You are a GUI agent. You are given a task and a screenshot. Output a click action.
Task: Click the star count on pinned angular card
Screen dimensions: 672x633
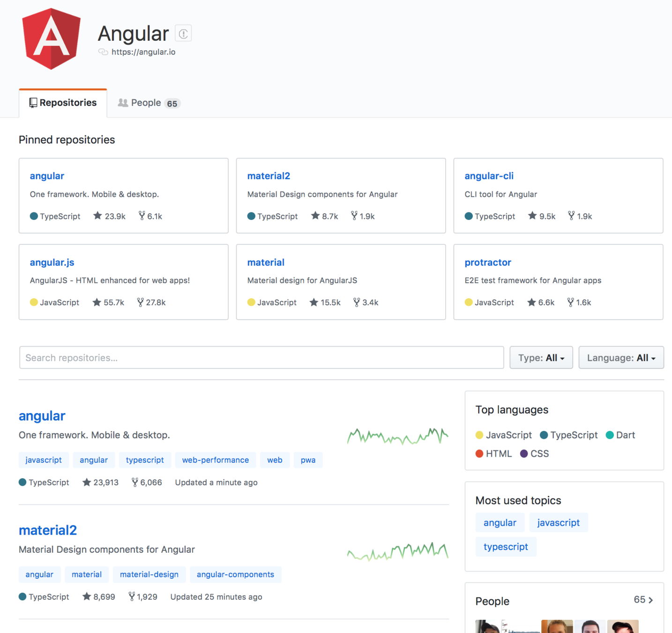coord(109,216)
